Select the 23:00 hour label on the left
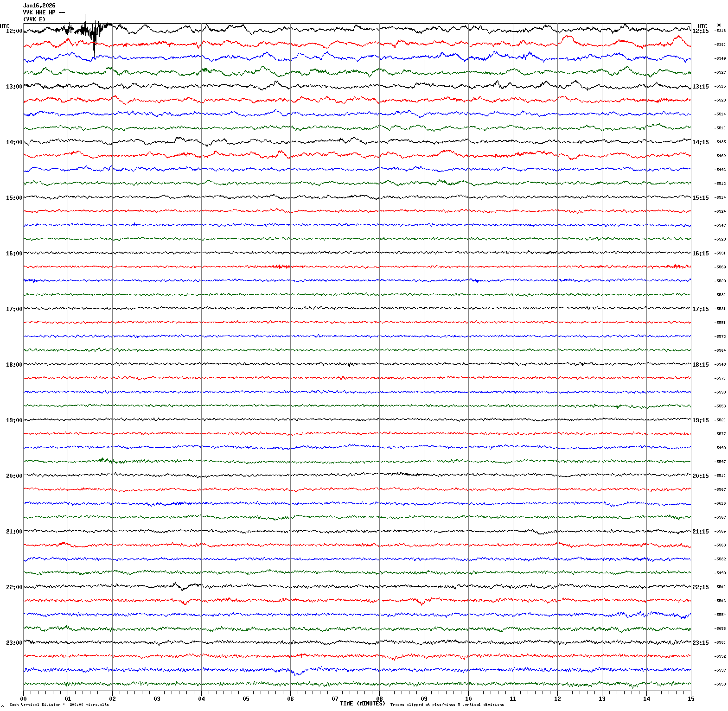728x711 pixels. click(14, 643)
